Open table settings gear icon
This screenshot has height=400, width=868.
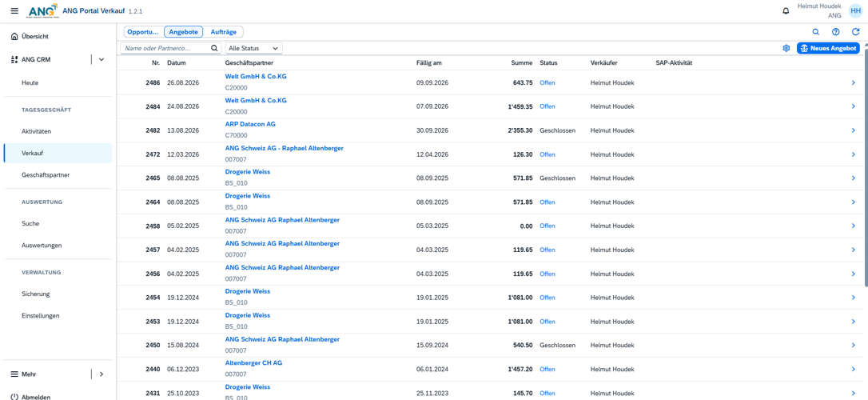[786, 48]
